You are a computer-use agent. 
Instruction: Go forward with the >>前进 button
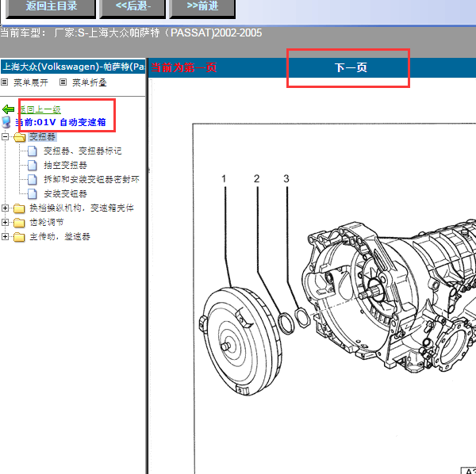coord(202,8)
